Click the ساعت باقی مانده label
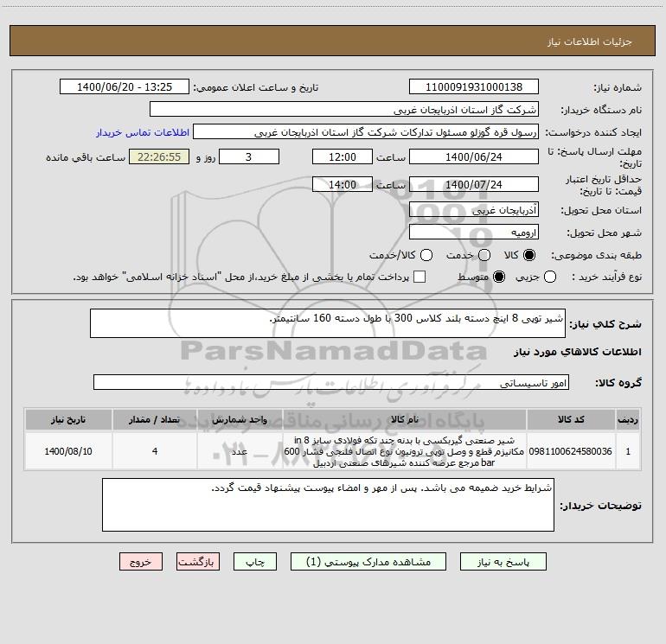This screenshot has height=644, width=666. (x=86, y=157)
